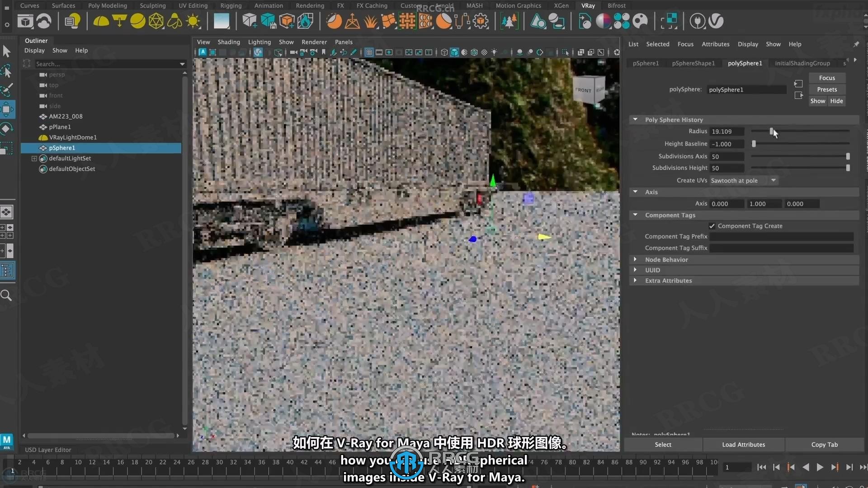Open the Outliner search filter dropdown
Image resolution: width=868 pixels, height=488 pixels.
182,64
